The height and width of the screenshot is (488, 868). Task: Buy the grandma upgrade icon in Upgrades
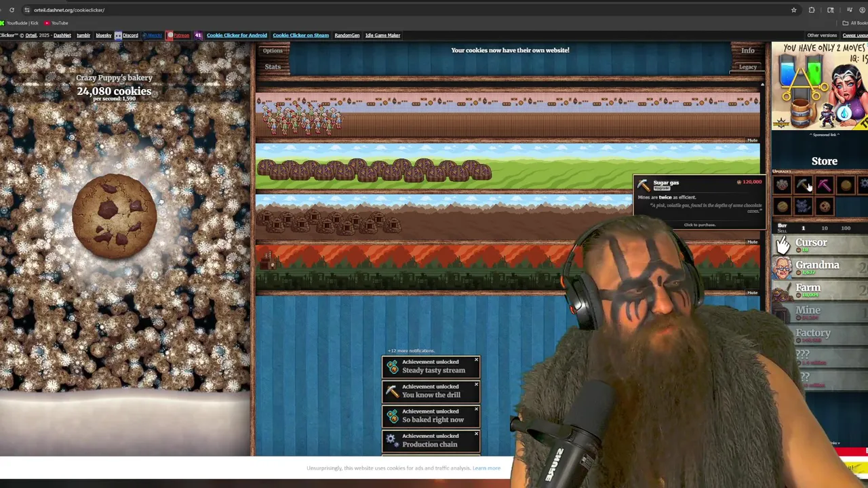click(782, 185)
